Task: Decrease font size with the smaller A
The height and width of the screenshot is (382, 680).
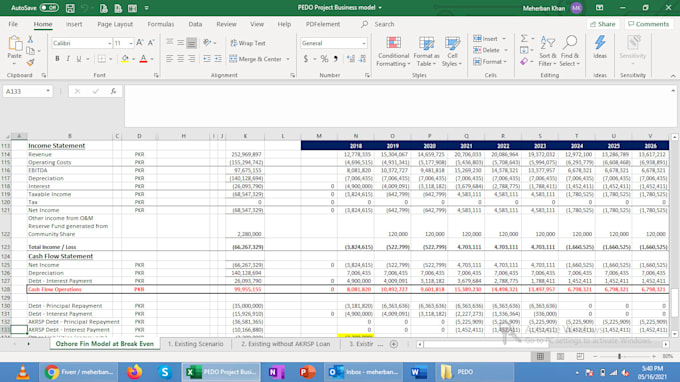Action: (x=150, y=42)
